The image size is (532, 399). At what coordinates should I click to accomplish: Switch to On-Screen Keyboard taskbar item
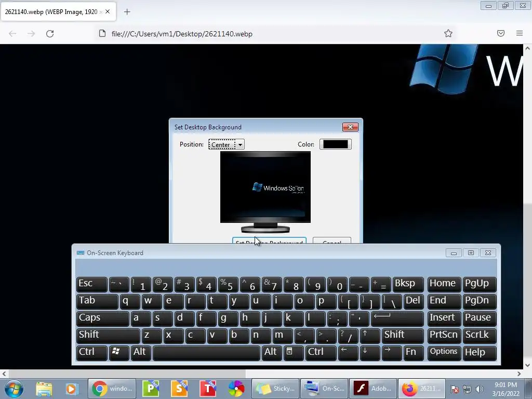[324, 389]
